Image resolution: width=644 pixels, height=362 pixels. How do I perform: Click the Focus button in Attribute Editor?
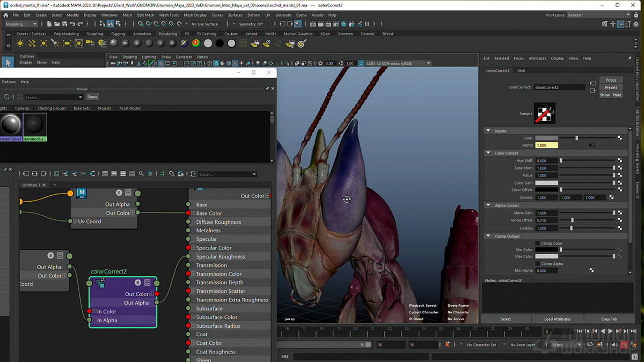coord(611,80)
